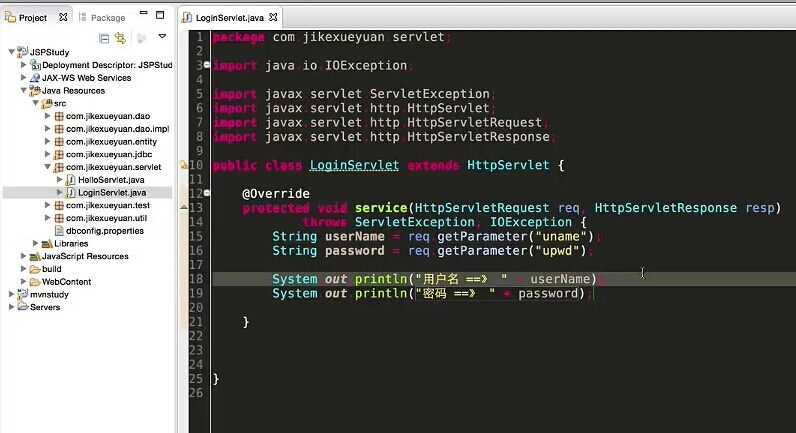Screen dimensions: 796x433
Task: Open the Project Explorer view menu arrow
Action: point(162,37)
